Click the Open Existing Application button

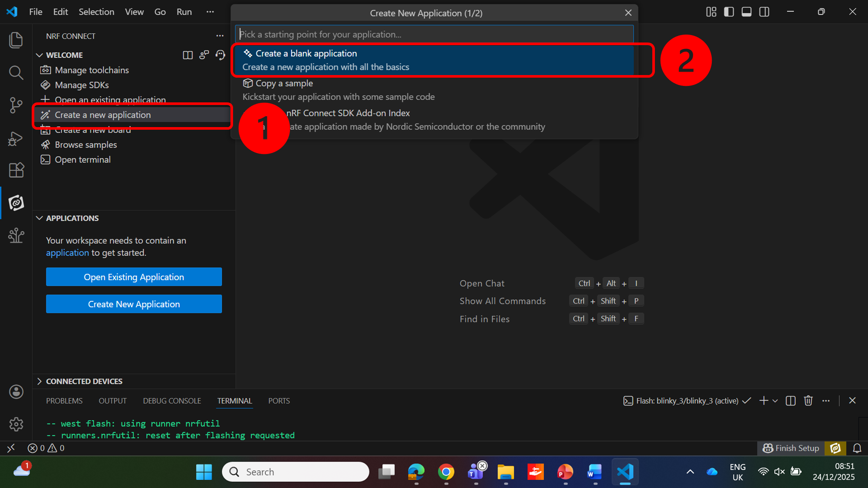(x=134, y=277)
